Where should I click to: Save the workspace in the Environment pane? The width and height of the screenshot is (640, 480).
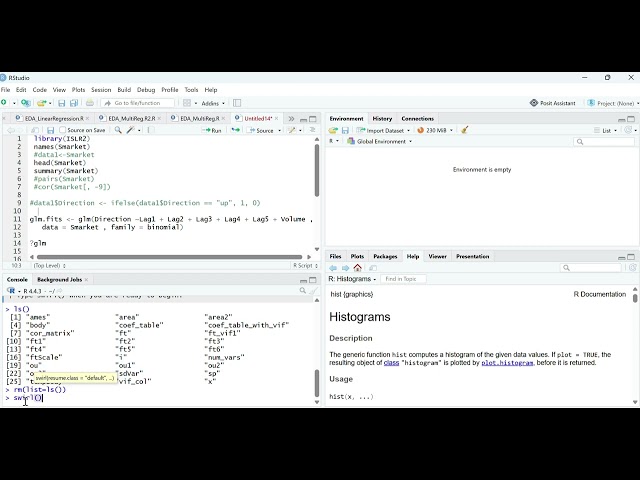point(345,130)
